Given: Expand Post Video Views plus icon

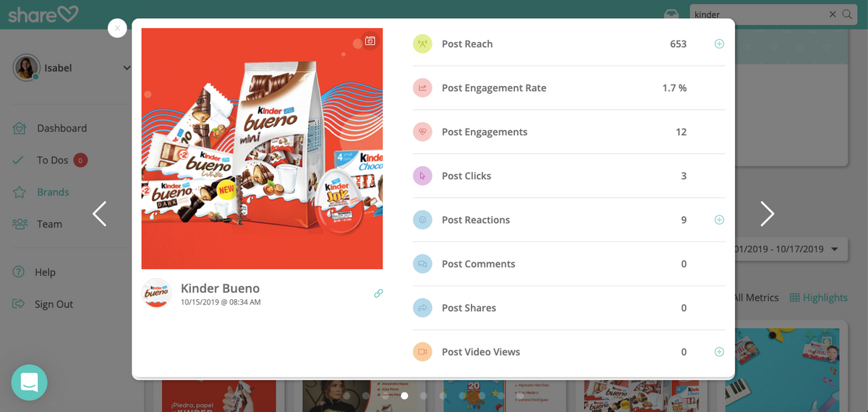Looking at the screenshot, I should pyautogui.click(x=719, y=352).
